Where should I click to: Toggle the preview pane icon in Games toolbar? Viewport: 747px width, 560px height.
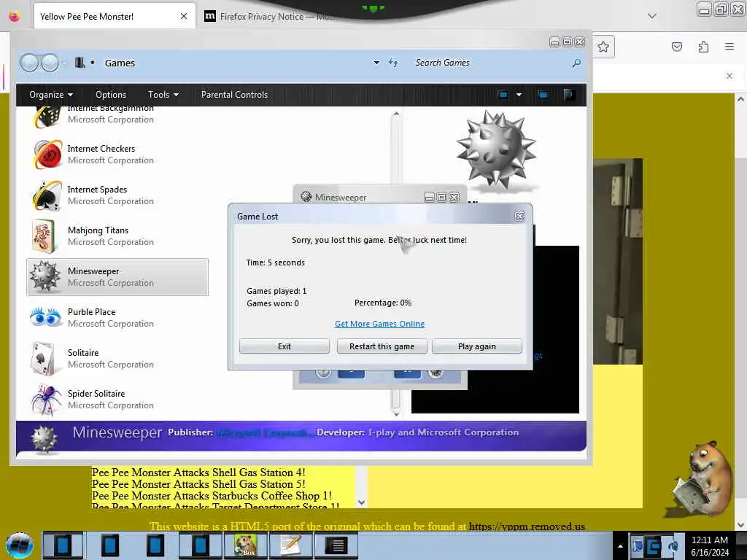pos(543,95)
